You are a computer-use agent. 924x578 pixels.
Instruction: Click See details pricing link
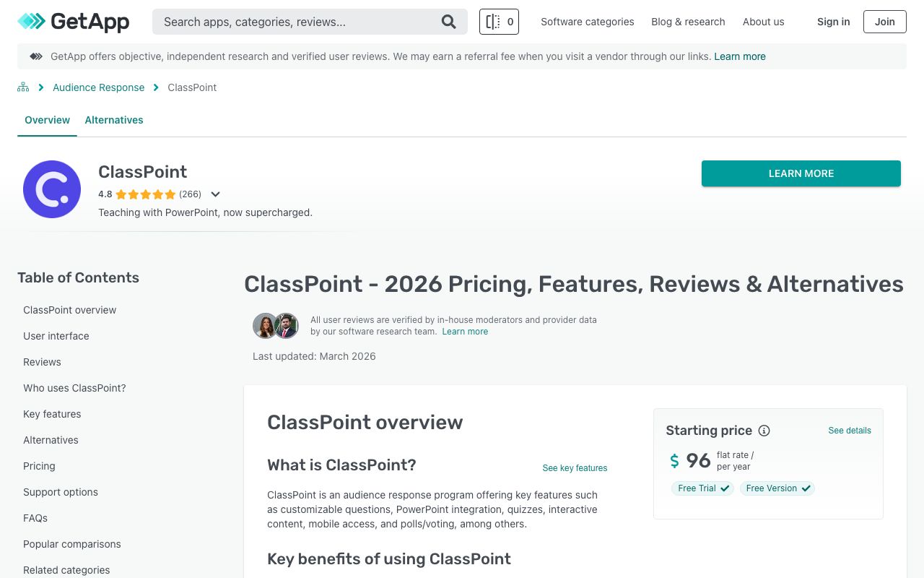[x=850, y=431]
